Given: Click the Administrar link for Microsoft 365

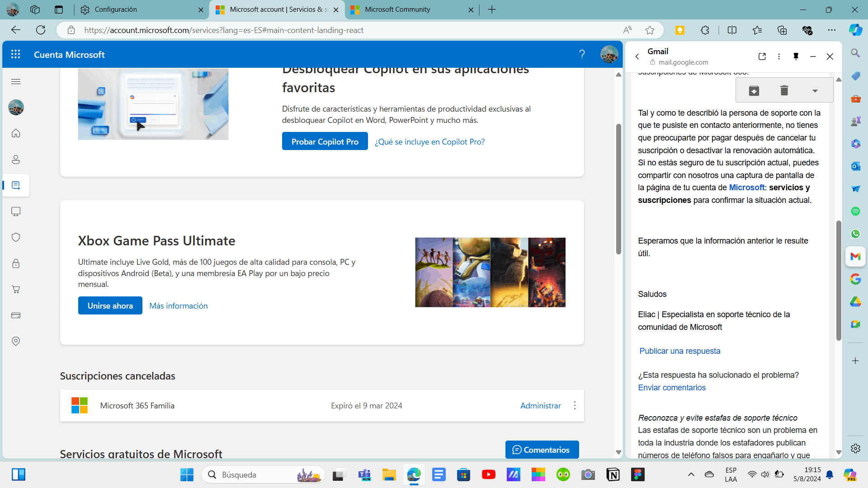Looking at the screenshot, I should [x=540, y=405].
